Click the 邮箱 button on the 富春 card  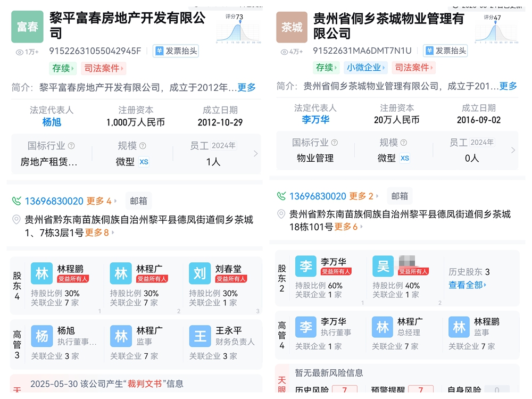tap(138, 201)
